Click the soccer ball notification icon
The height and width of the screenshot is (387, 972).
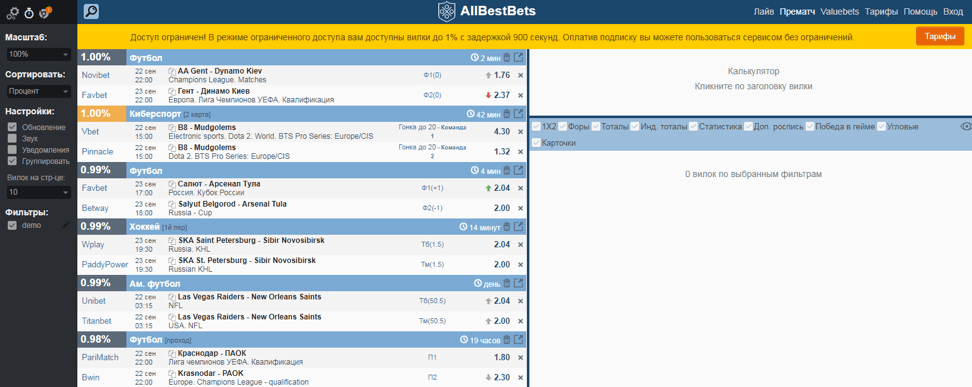tap(44, 12)
